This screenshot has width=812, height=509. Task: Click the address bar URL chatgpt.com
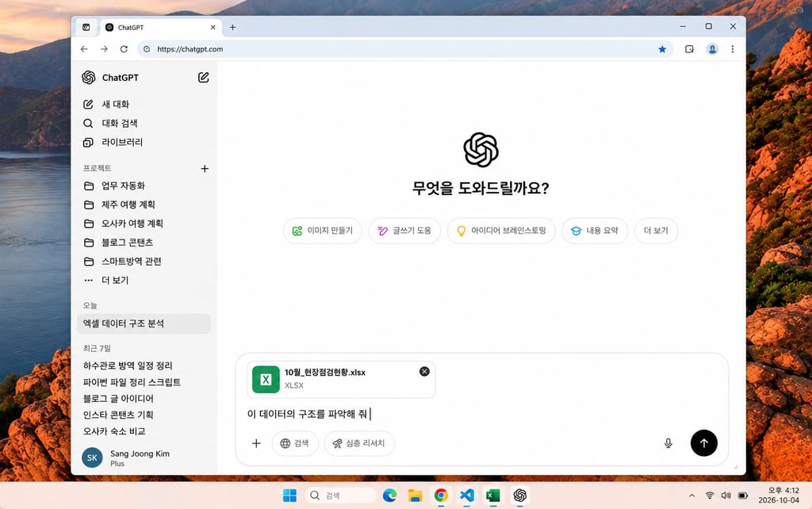pyautogui.click(x=190, y=49)
